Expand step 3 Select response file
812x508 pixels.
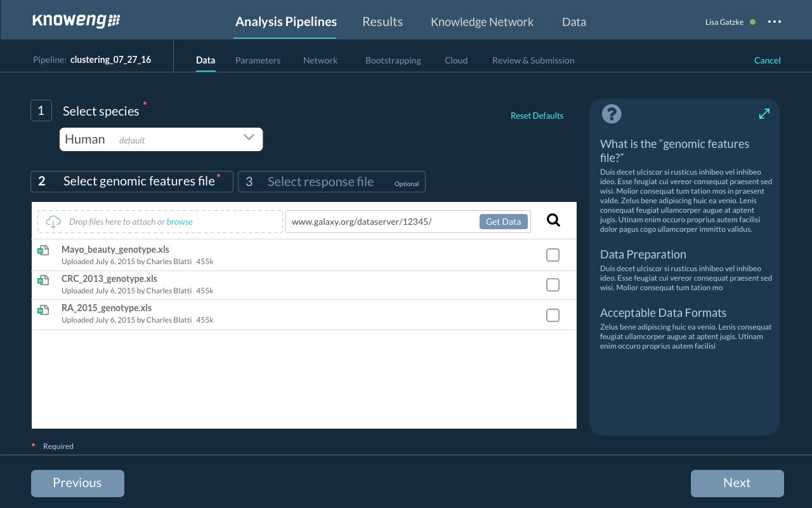[331, 182]
